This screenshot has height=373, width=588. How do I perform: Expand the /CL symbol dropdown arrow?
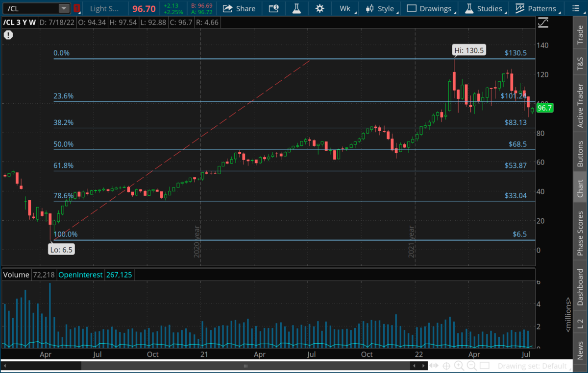64,8
